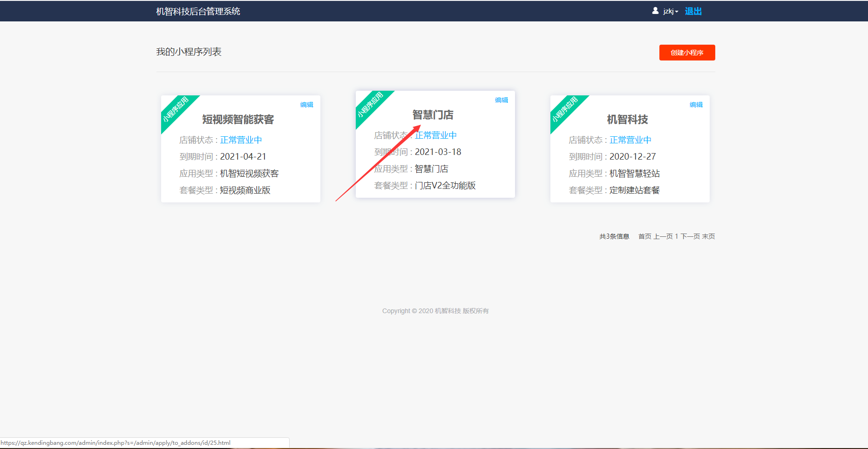Click the user profile icon beside jzkj
The height and width of the screenshot is (449, 868).
coord(655,11)
